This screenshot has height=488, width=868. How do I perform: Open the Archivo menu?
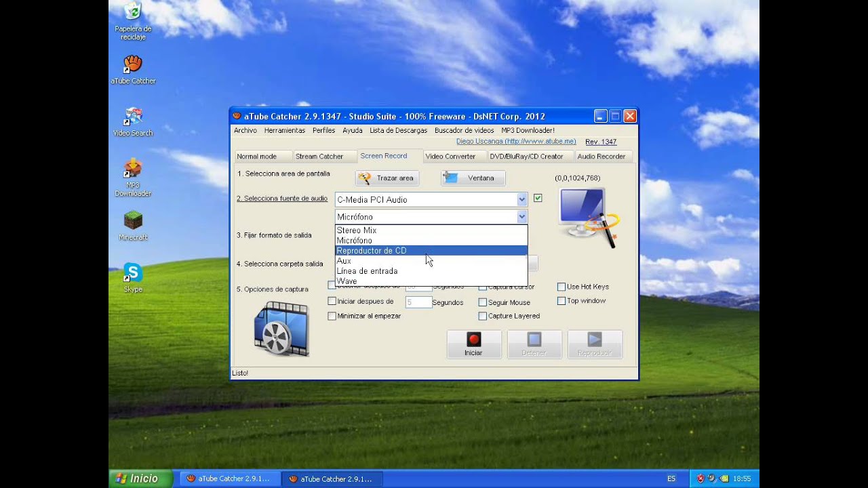pyautogui.click(x=245, y=130)
